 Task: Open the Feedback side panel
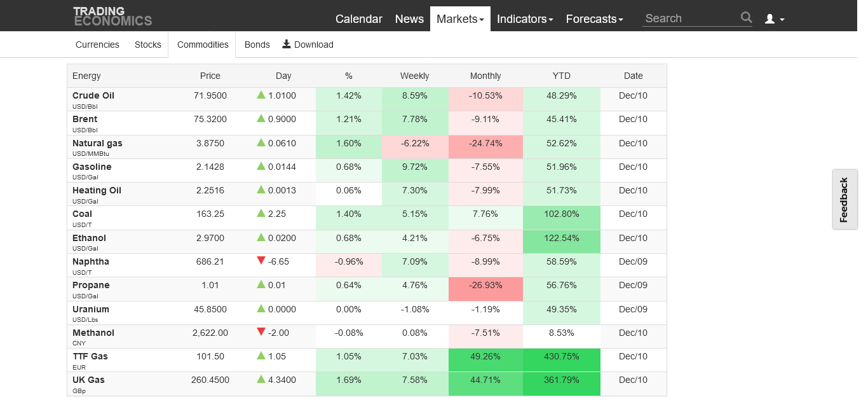pyautogui.click(x=844, y=200)
